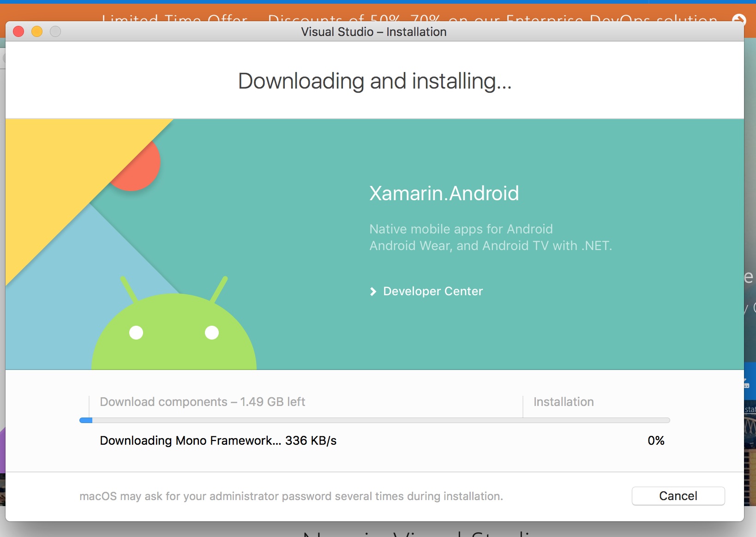Click the '0%' progress value

[656, 441]
